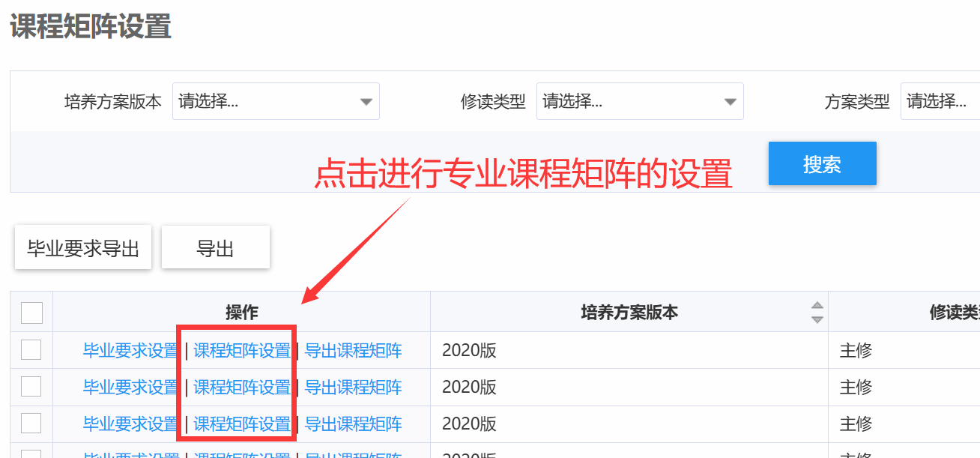Select the second row's checkbox
Viewport: 980px width, 458px height.
[31, 387]
